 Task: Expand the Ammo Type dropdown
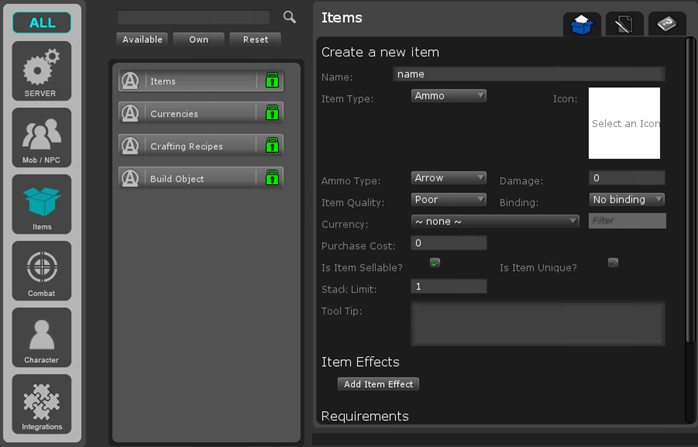click(x=448, y=178)
